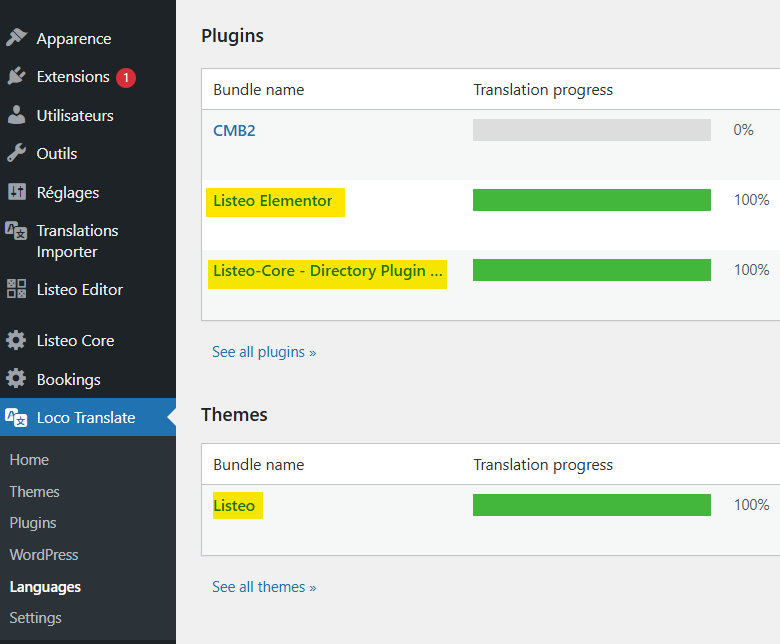This screenshot has height=644, width=780.
Task: Open the Plugins submenu item
Action: (x=33, y=523)
